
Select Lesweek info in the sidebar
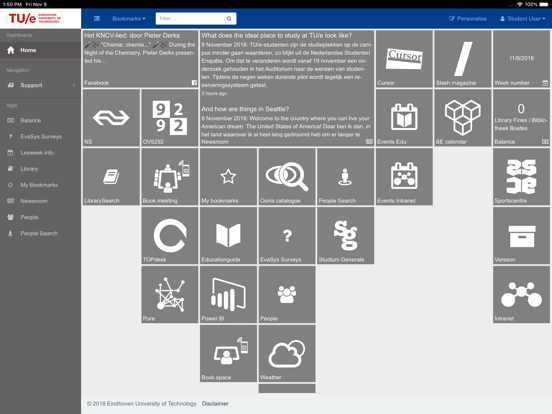coord(40,153)
